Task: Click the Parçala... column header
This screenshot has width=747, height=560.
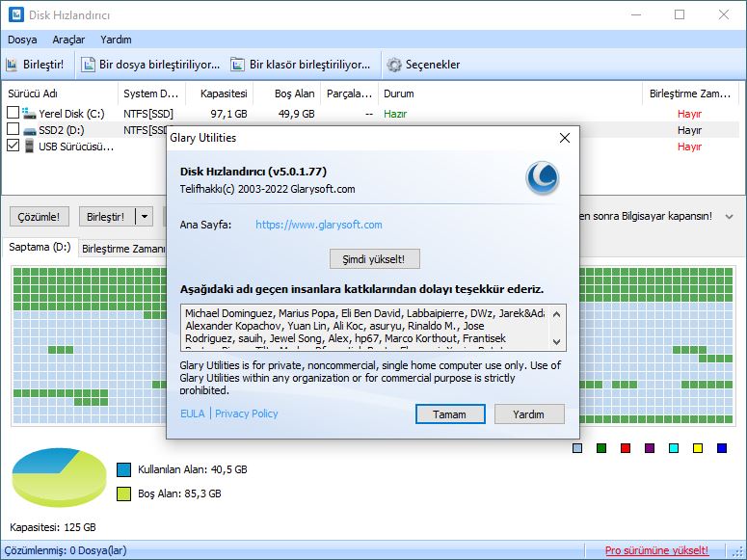Action: tap(349, 93)
